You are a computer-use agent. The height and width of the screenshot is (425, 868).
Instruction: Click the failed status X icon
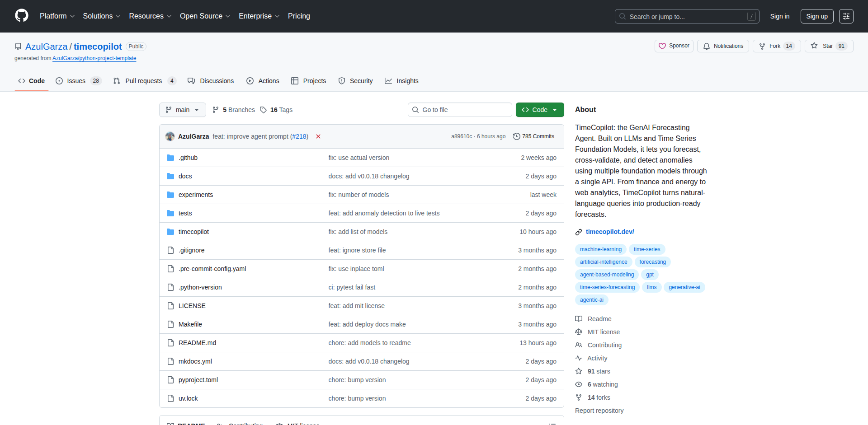tap(318, 136)
